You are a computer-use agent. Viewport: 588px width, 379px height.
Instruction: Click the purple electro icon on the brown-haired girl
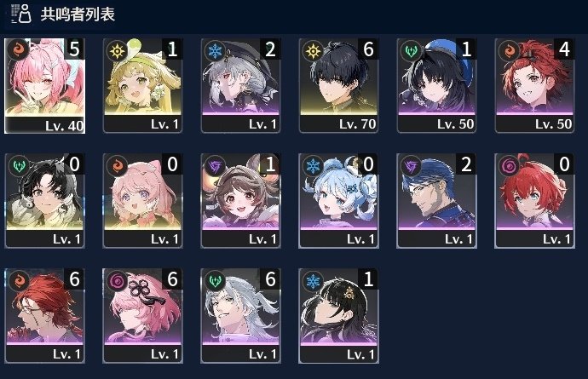coord(215,165)
